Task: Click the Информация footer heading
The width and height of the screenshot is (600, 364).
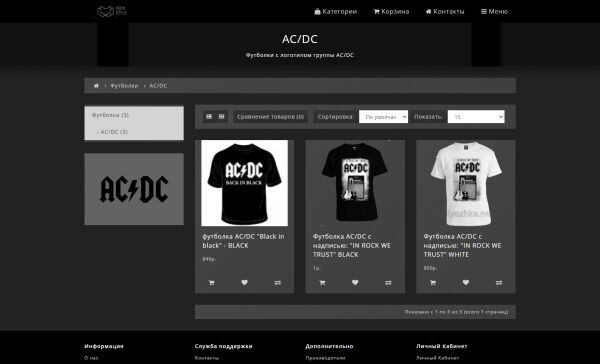Action: [104, 346]
